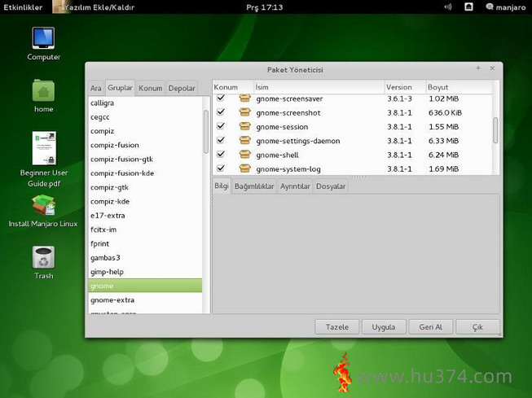Click the gnome-shell package name
This screenshot has width=532, height=398.
(x=278, y=155)
